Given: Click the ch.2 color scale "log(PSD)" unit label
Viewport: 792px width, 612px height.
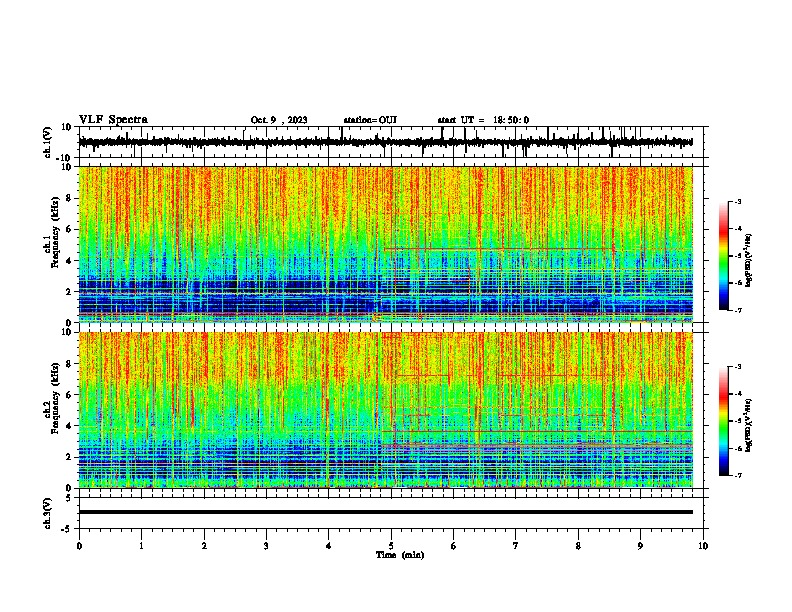Looking at the screenshot, I should click(x=749, y=425).
